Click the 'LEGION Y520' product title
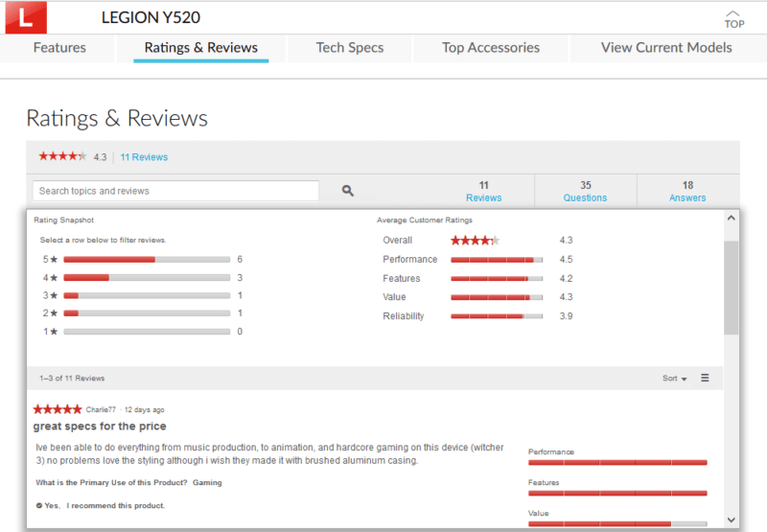767x532 pixels. tap(151, 17)
